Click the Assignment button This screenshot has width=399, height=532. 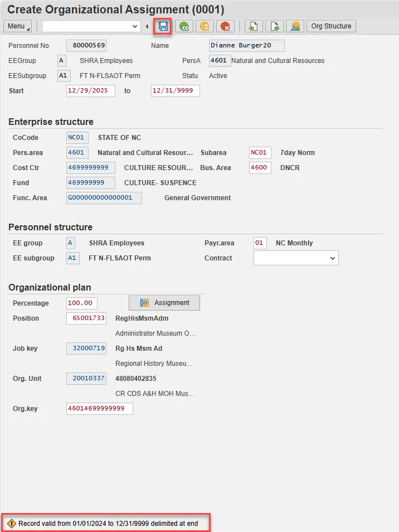(x=164, y=303)
